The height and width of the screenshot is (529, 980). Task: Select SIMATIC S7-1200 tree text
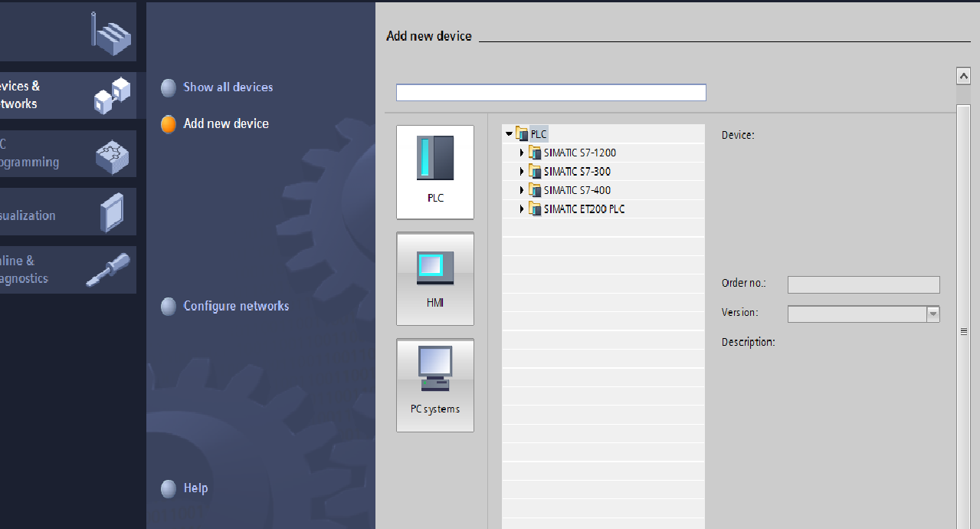point(580,153)
